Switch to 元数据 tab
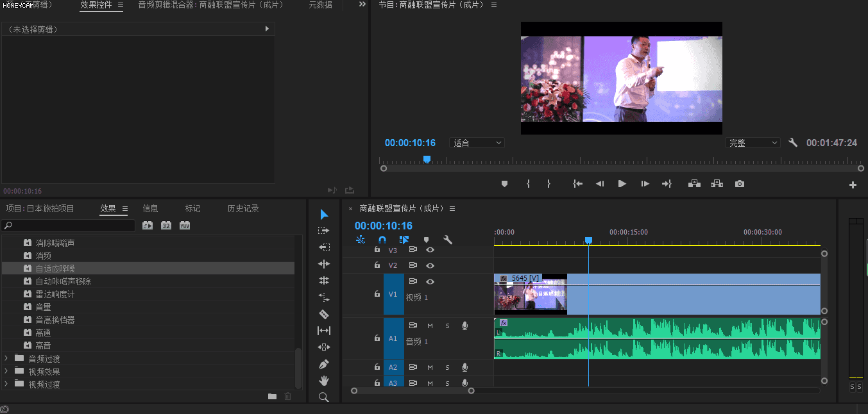The height and width of the screenshot is (414, 868). pos(320,4)
